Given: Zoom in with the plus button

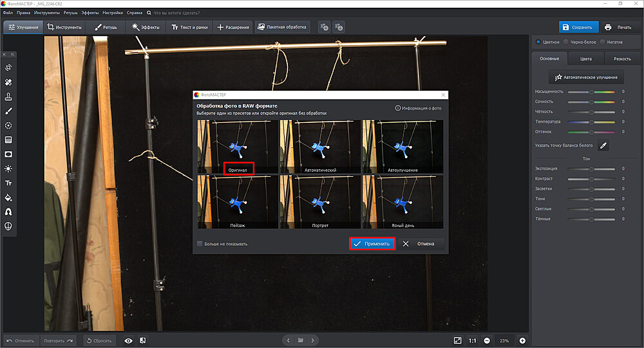Looking at the screenshot, I should click(x=522, y=340).
